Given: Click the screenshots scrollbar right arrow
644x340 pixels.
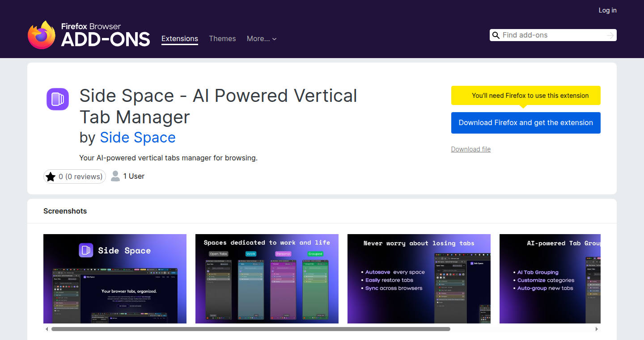Looking at the screenshot, I should click(597, 329).
